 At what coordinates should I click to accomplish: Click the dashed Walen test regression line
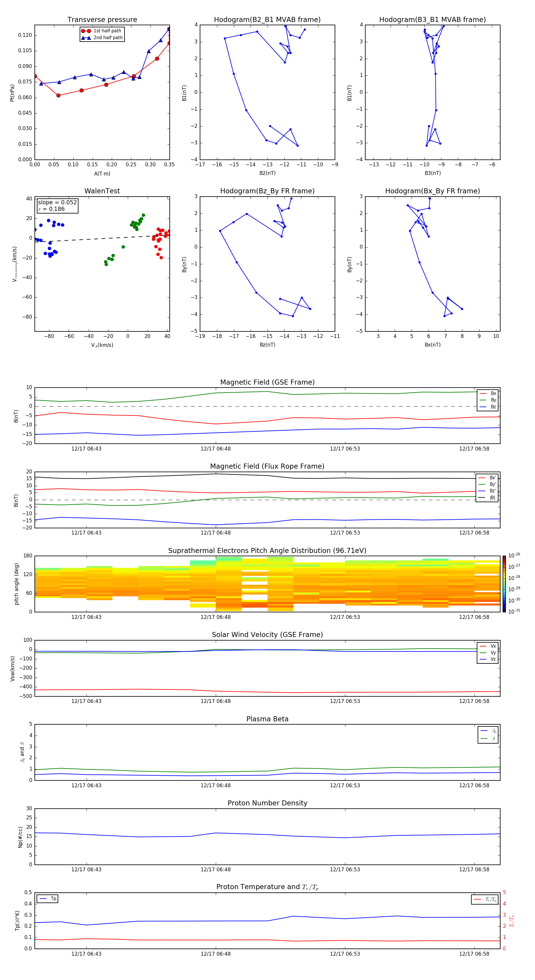(102, 238)
